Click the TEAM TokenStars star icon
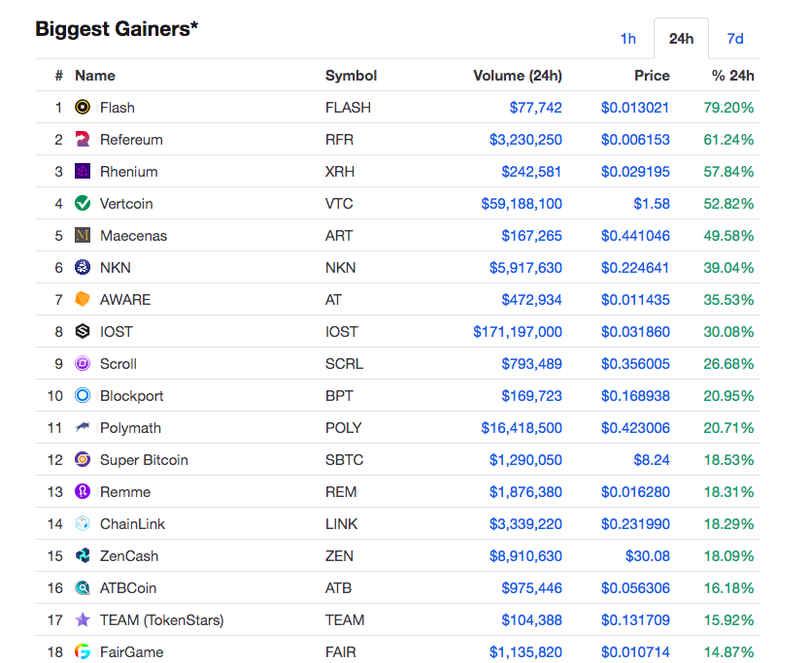812x663 pixels. [x=83, y=620]
